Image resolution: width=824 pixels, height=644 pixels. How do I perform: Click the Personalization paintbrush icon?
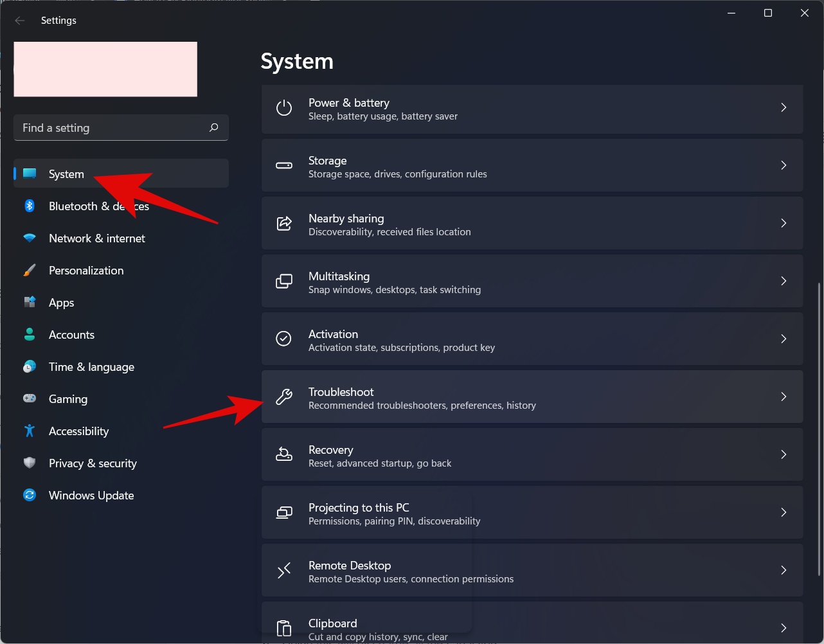[x=30, y=270]
